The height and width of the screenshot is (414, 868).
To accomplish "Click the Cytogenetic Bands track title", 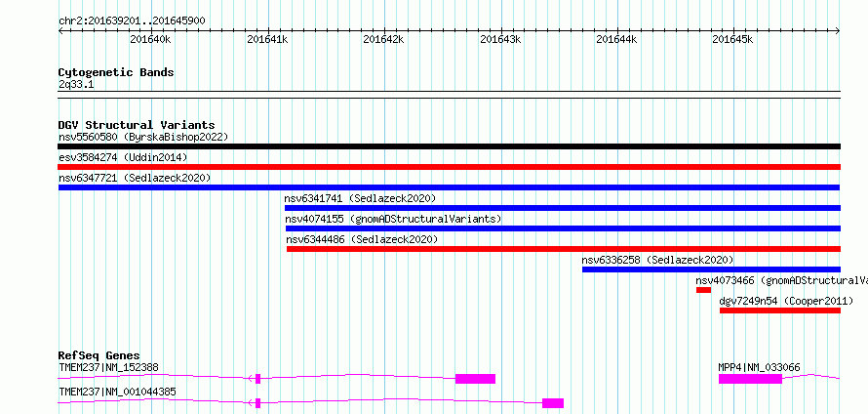I will [x=116, y=72].
